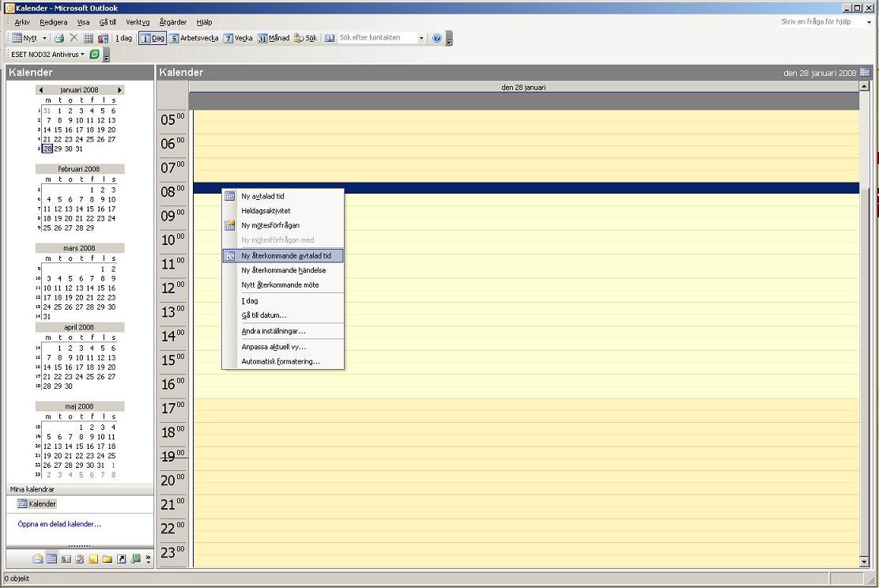Open the Arkiv menu
This screenshot has width=879, height=588.
(22, 22)
